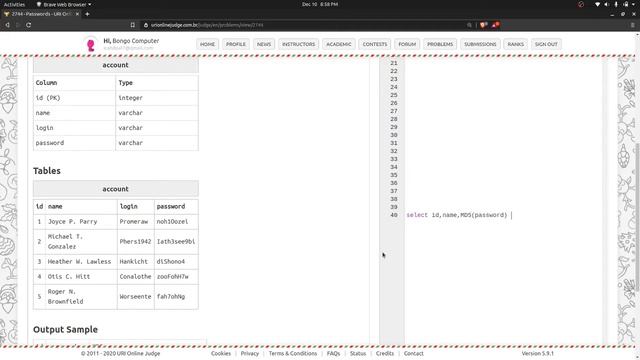Visit the FORUM nav item
Viewport: 640px width, 360px height.
407,44
